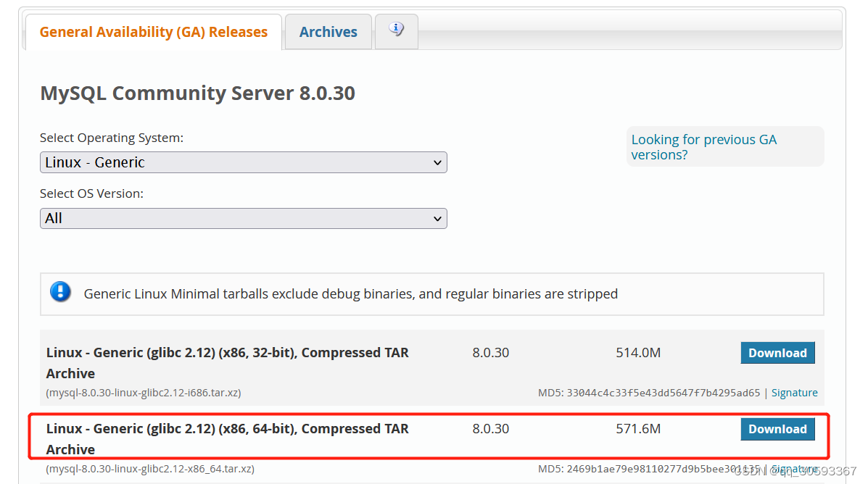Screen dimensions: 868x484
Task: Select the Generic Linux Minimal tarballs notice text
Action: [350, 293]
